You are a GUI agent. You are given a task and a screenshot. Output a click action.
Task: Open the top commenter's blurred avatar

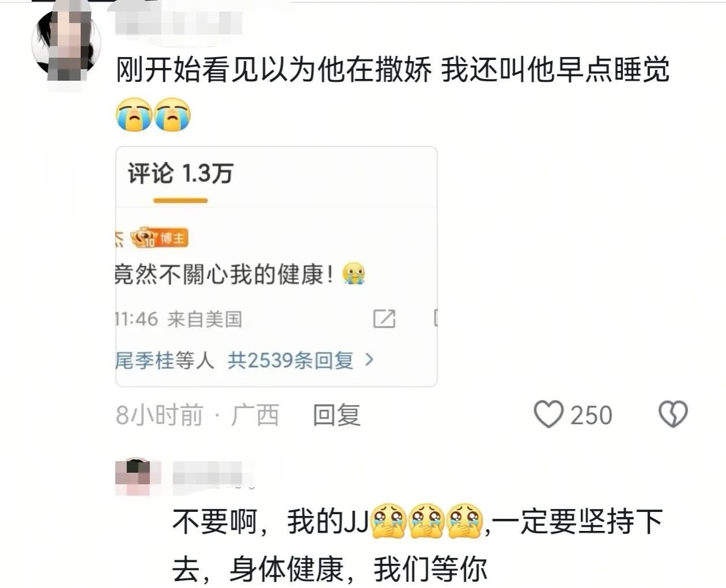pos(65,43)
